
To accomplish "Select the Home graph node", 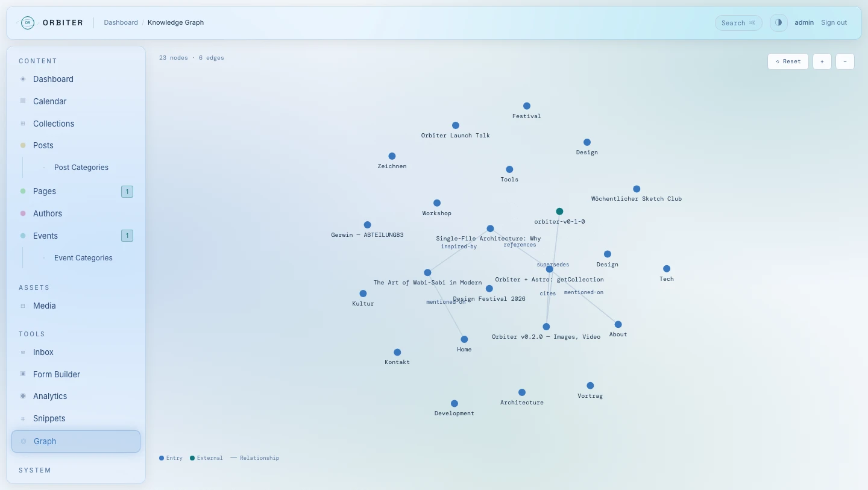I will click(x=464, y=339).
